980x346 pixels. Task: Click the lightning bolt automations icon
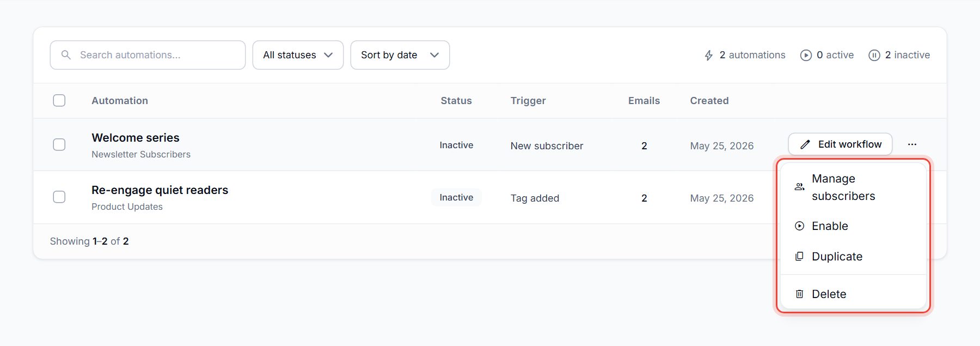[708, 55]
